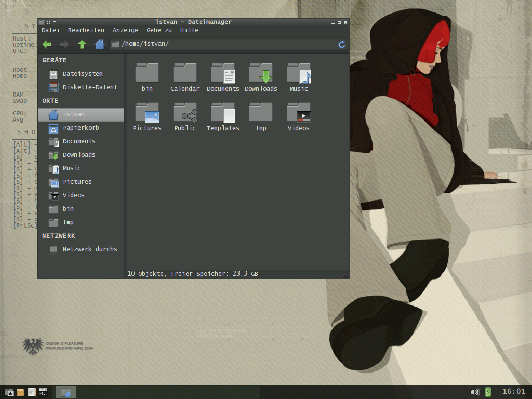Open the Anzeige menu

pos(125,30)
